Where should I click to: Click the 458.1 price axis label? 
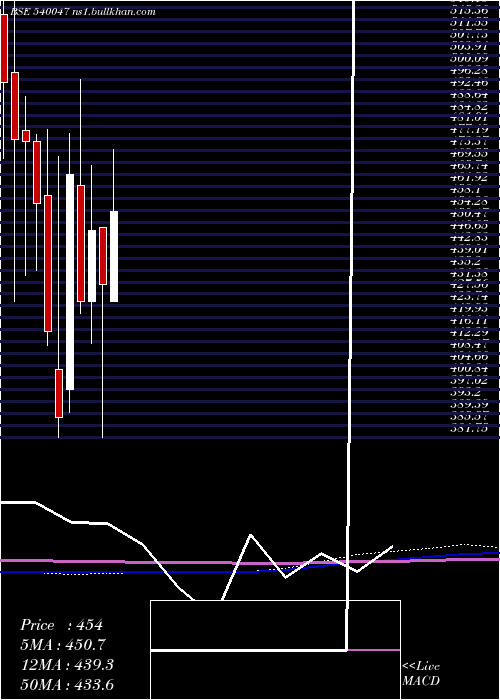(x=465, y=190)
